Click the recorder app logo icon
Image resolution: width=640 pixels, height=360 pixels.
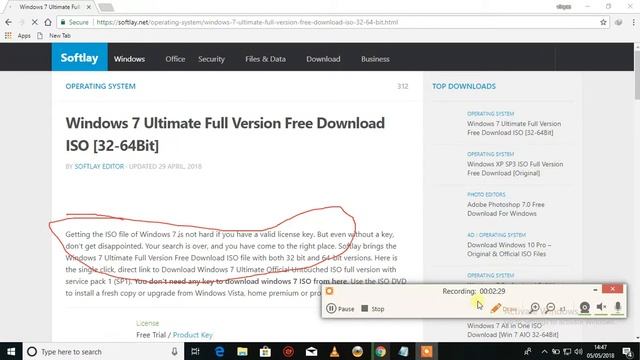pyautogui.click(x=329, y=291)
